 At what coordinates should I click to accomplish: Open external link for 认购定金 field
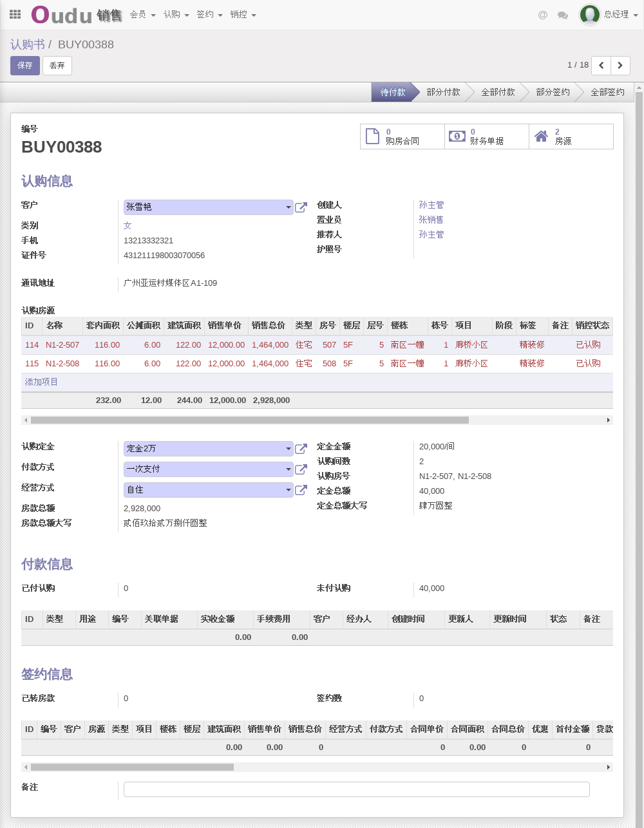pos(301,449)
